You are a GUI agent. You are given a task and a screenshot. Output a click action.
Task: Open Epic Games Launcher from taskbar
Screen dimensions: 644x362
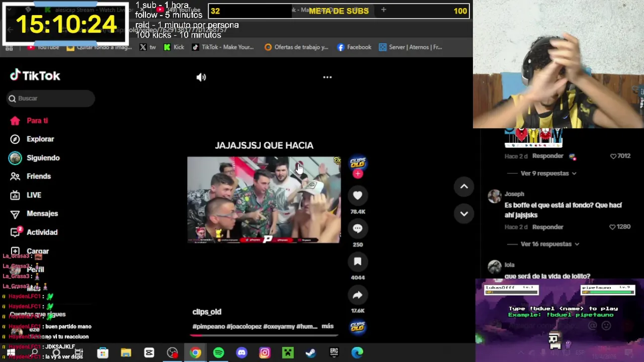click(334, 352)
